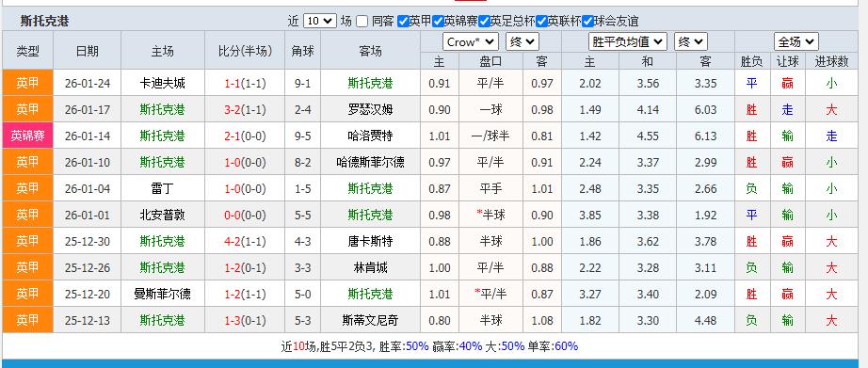This screenshot has height=368, width=868.
Task: Click the away odds 4.48
Action: coord(705,320)
